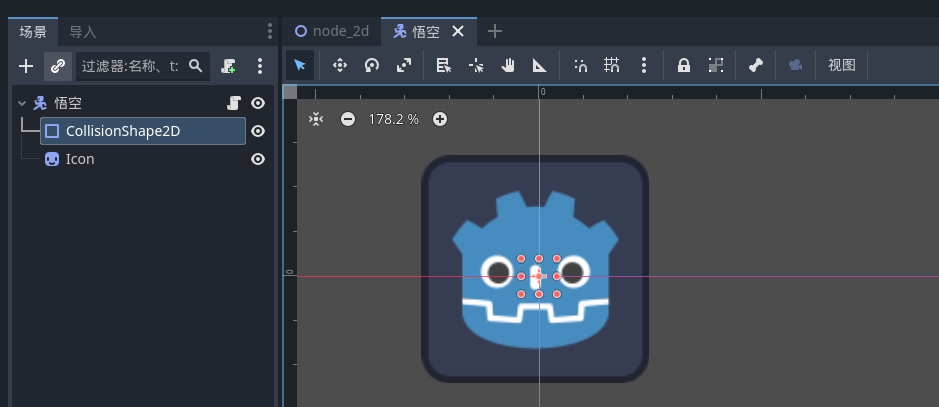Image resolution: width=939 pixels, height=407 pixels.
Task: Switch to the 导入 tab
Action: [83, 32]
